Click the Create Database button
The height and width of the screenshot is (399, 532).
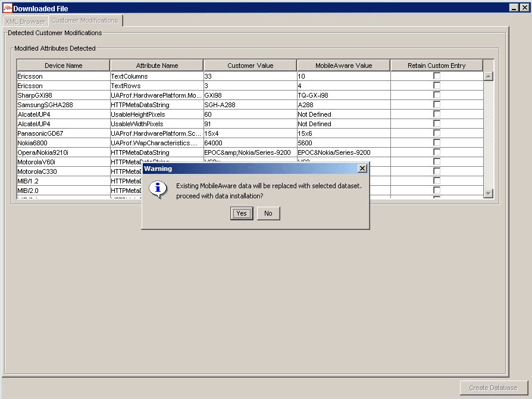tap(493, 388)
